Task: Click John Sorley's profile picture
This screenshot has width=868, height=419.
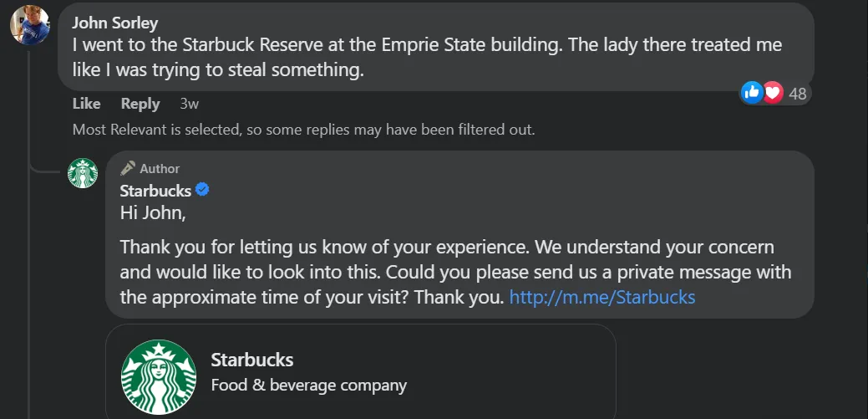Action: (29, 24)
